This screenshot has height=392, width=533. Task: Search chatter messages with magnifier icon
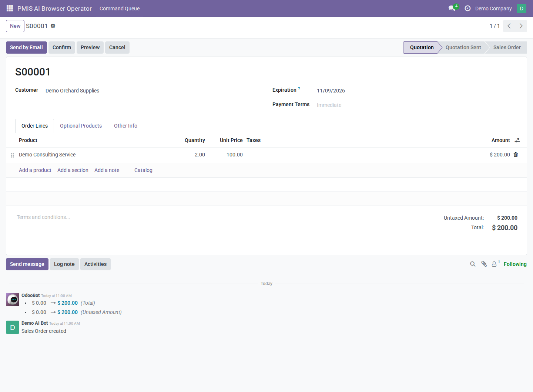pyautogui.click(x=473, y=264)
